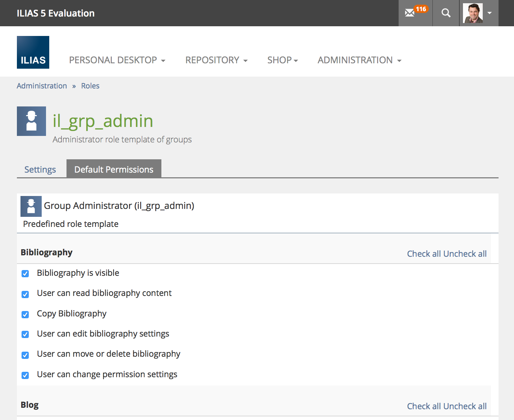Expand the Personal Desktop dropdown menu
Viewport: 514px width, 420px height.
coord(117,60)
